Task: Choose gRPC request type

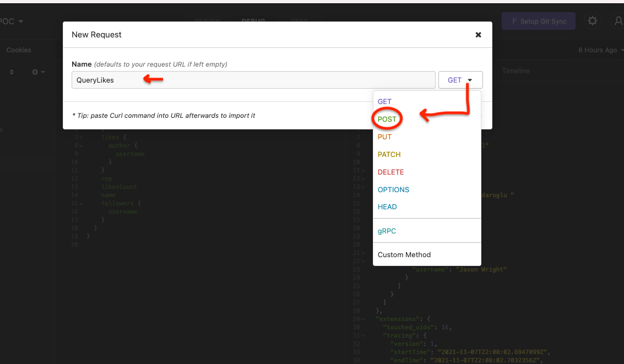Action: pos(387,231)
